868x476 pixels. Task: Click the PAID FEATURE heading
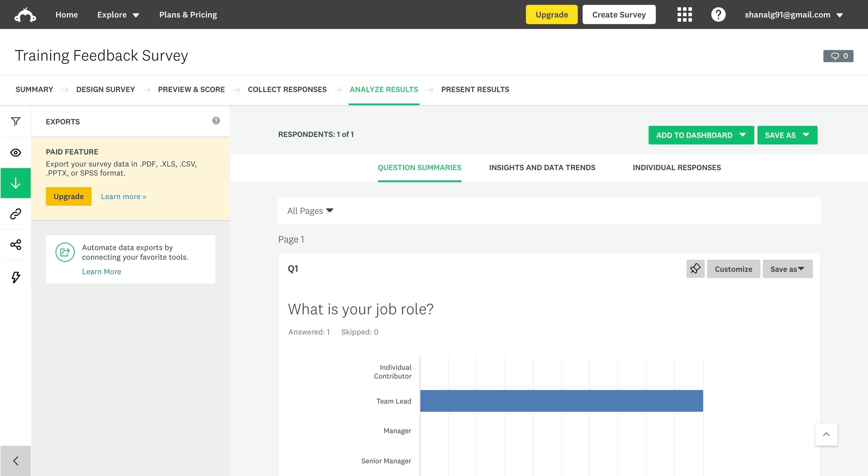pos(72,152)
